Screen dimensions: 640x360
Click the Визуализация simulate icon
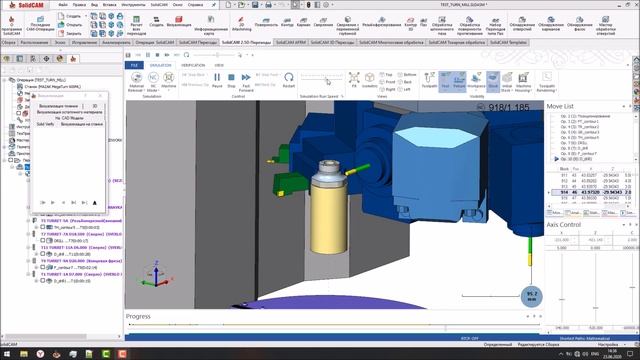pyautogui.click(x=179, y=22)
